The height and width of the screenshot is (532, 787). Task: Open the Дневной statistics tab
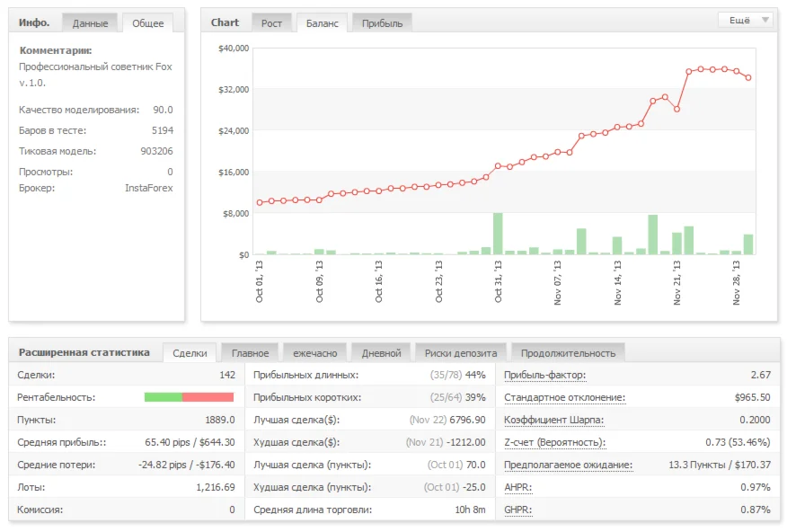tap(381, 353)
